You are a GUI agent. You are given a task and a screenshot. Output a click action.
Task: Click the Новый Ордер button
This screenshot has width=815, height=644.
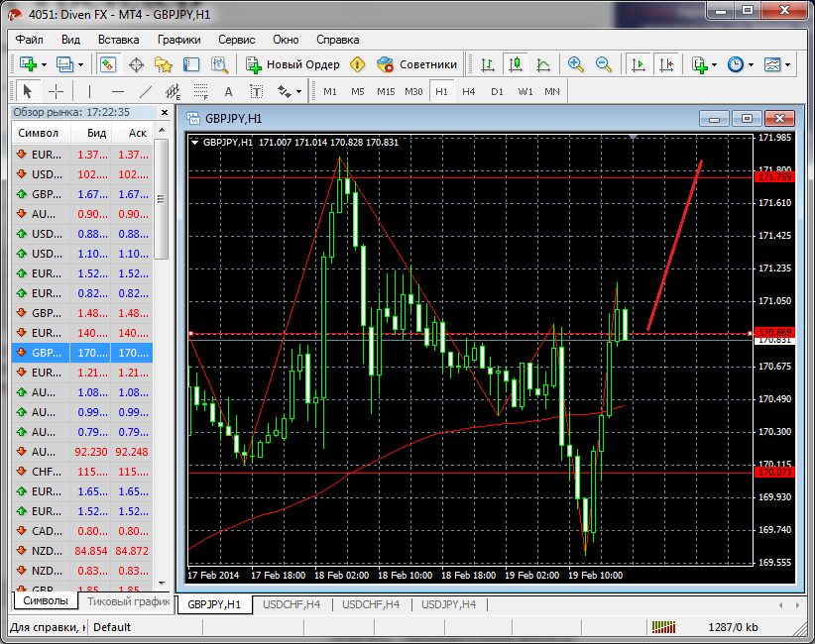pyautogui.click(x=292, y=64)
